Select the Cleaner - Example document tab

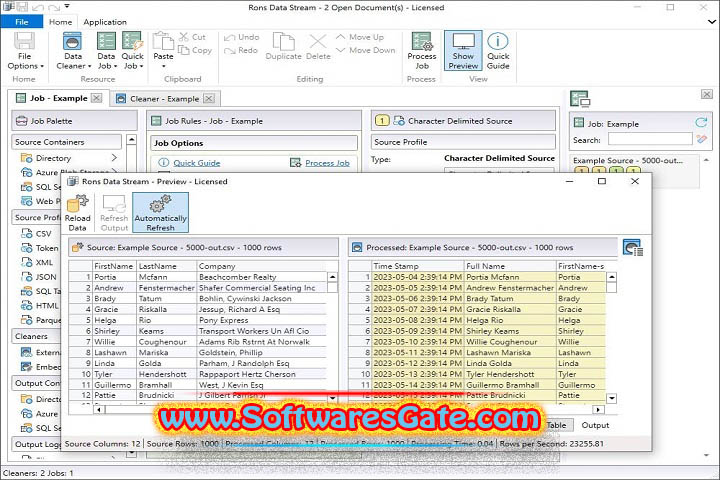(164, 98)
